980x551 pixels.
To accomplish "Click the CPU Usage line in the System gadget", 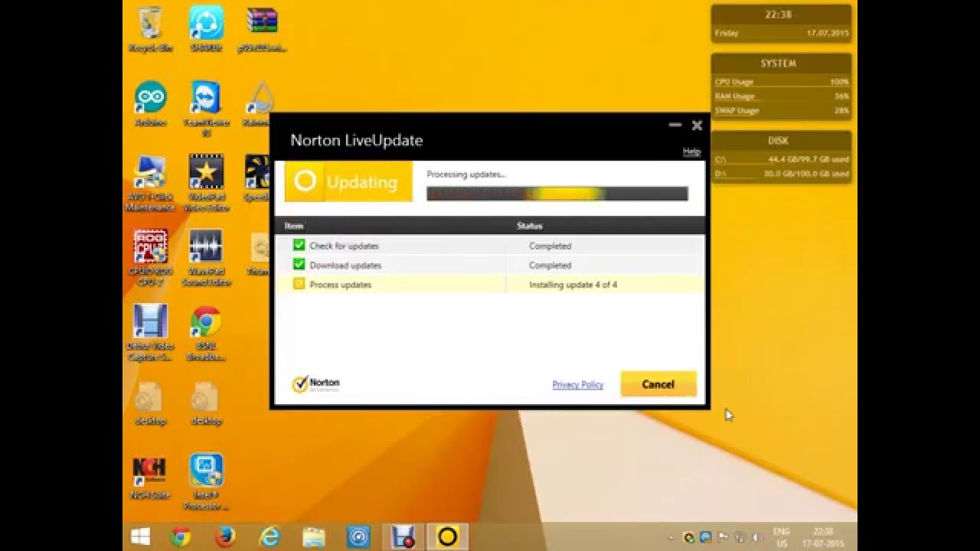I will click(782, 81).
